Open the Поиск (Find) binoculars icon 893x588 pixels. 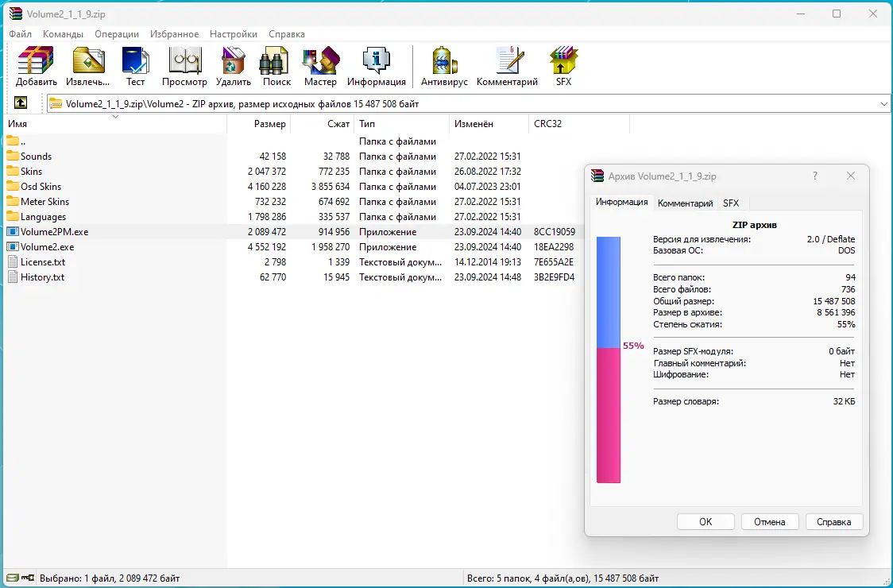[275, 60]
